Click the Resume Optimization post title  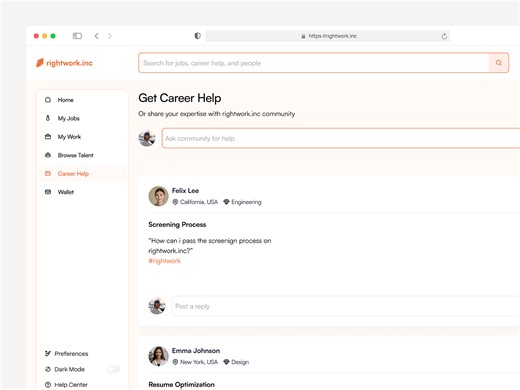[x=182, y=384]
